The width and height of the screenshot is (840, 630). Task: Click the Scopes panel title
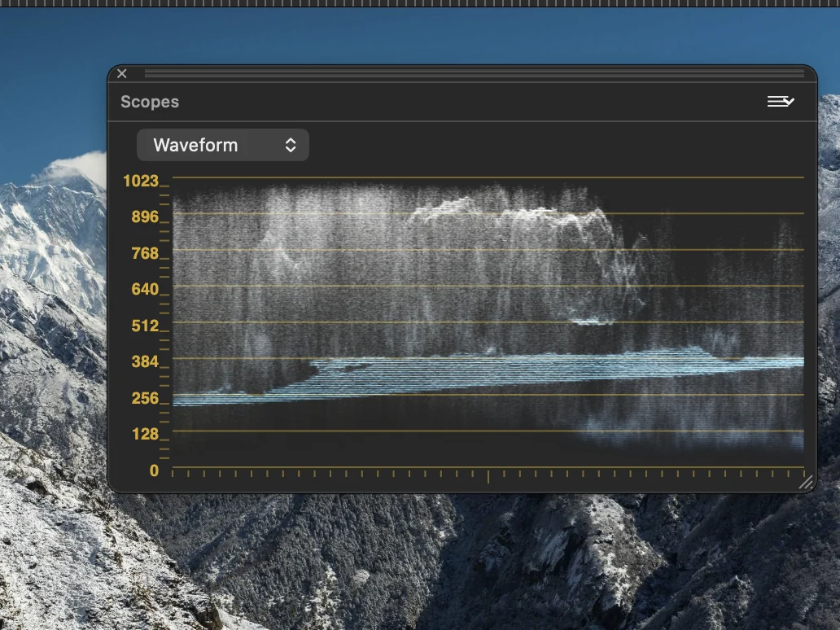click(x=150, y=102)
